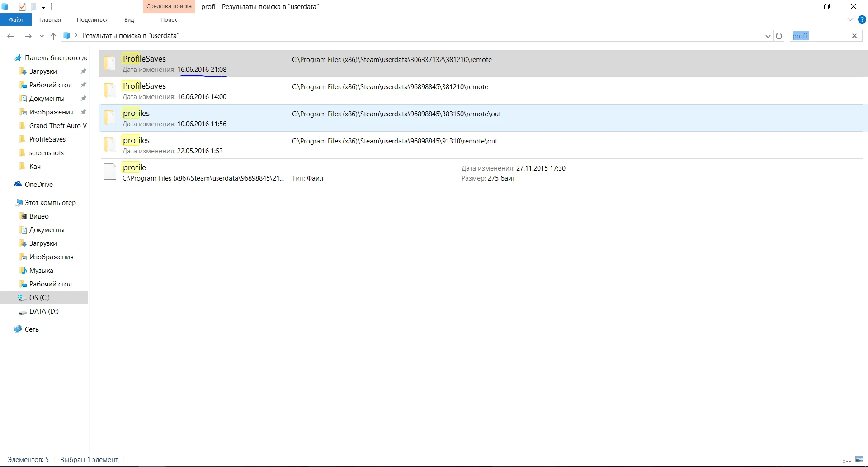
Task: Open pinned Документы in quick access
Action: (x=47, y=99)
